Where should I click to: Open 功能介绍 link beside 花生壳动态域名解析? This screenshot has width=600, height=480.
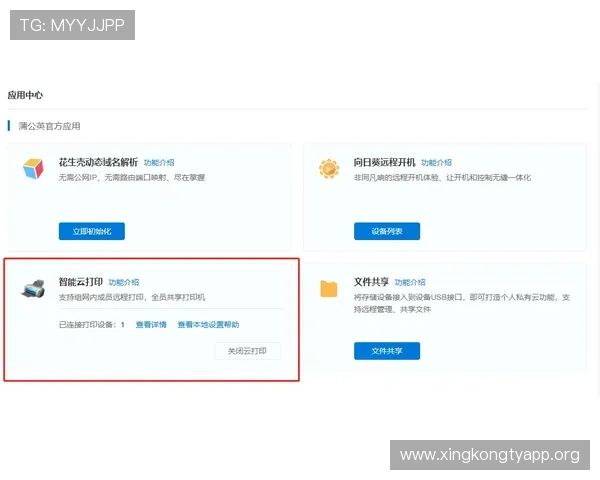coord(159,163)
